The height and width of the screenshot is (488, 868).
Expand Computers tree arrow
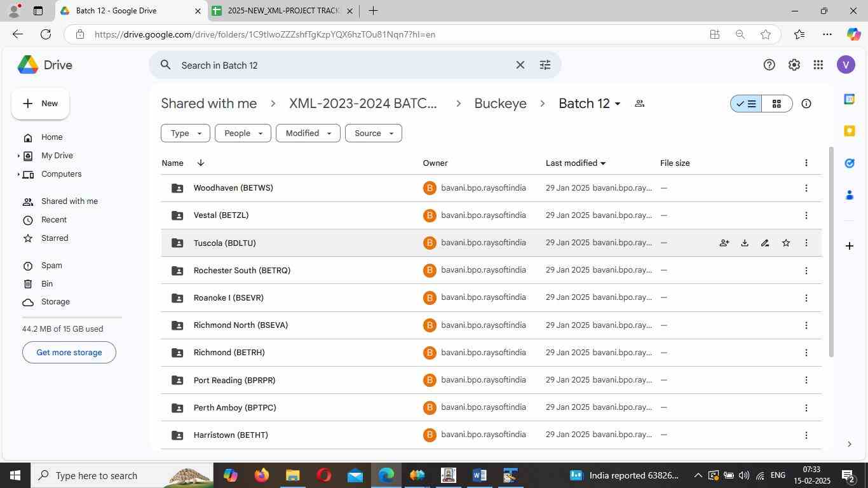(18, 174)
